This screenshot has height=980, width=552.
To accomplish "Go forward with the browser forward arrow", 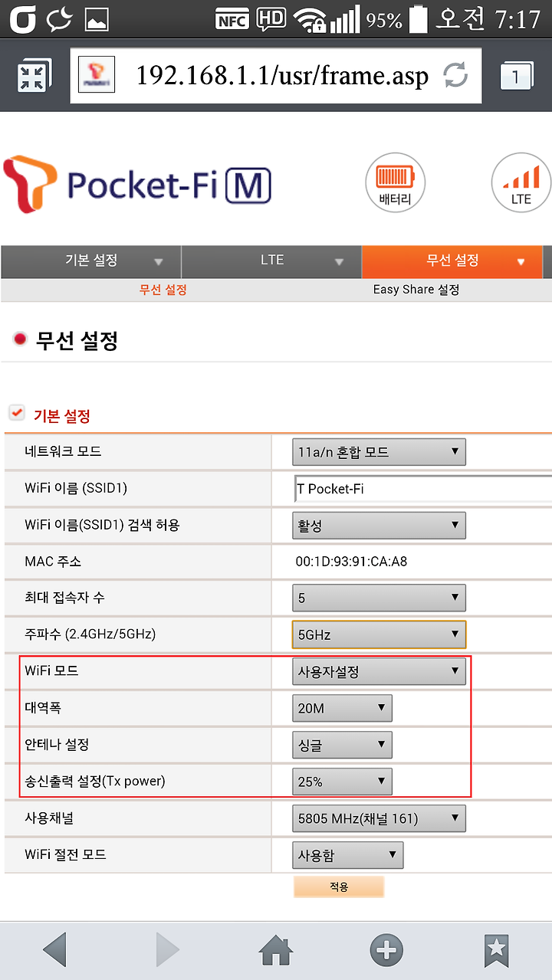I will pos(167,951).
